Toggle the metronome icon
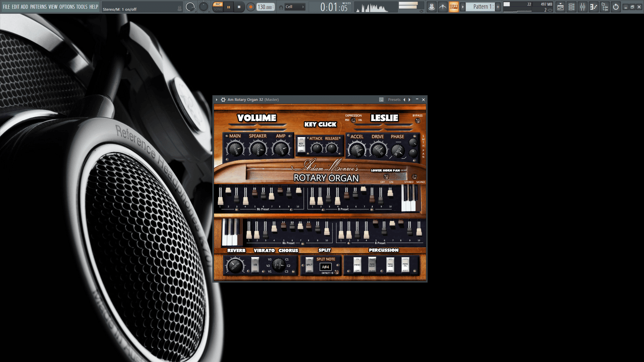The height and width of the screenshot is (362, 644). tap(432, 7)
